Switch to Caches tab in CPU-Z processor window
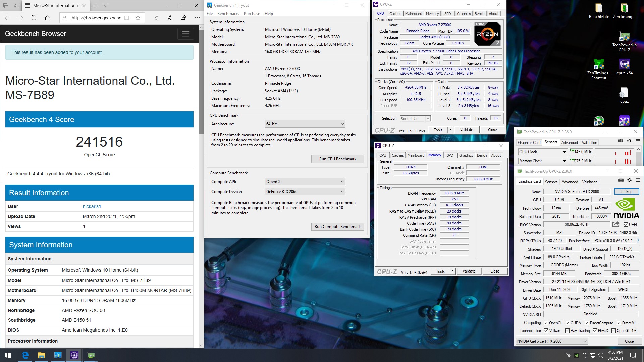The width and height of the screenshot is (644, 362). (395, 14)
